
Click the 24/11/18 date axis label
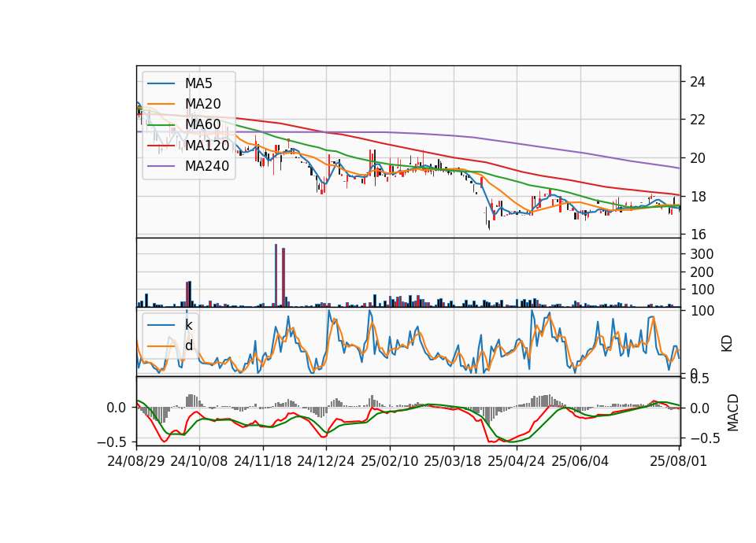pos(263,461)
